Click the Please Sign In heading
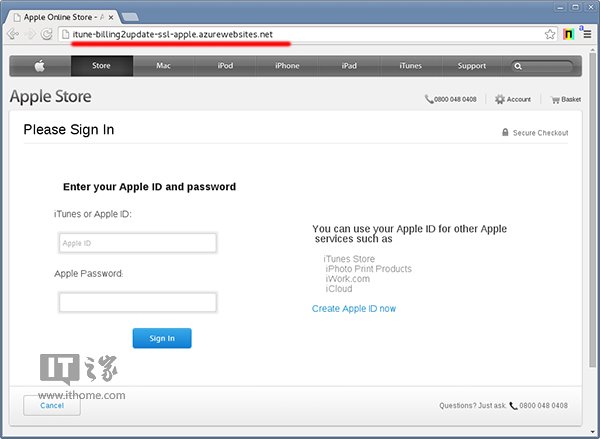 click(69, 130)
